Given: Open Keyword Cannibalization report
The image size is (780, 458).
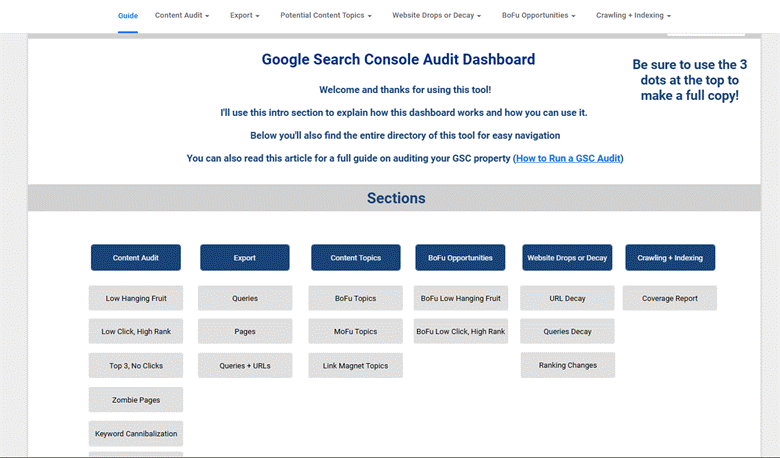Looking at the screenshot, I should (136, 434).
